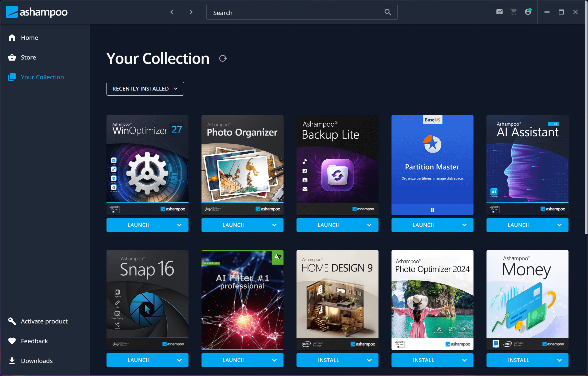Expand Partition Master launch options arrow
The width and height of the screenshot is (588, 376).
(x=464, y=225)
